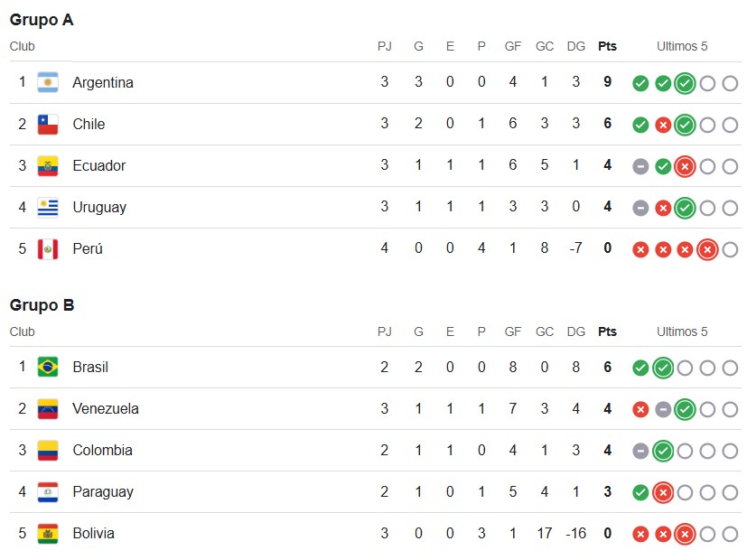This screenshot has width=747, height=560.
Task: Click Ecuador's gray draw result indicator
Action: [x=640, y=167]
